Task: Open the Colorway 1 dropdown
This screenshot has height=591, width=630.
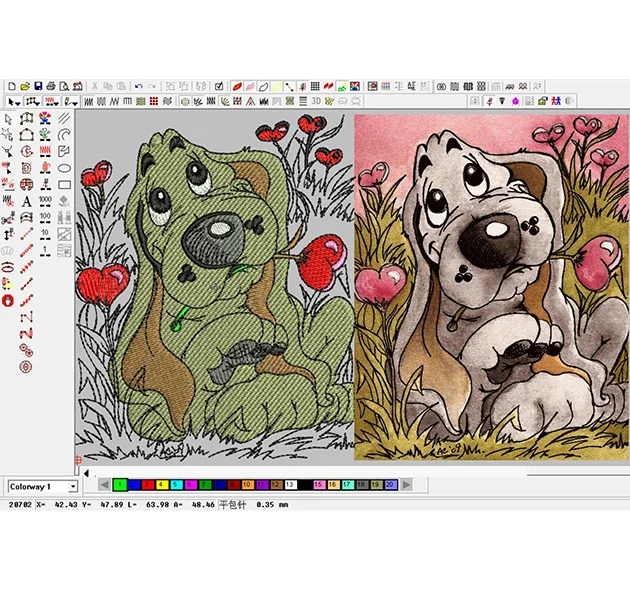Action: [73, 486]
